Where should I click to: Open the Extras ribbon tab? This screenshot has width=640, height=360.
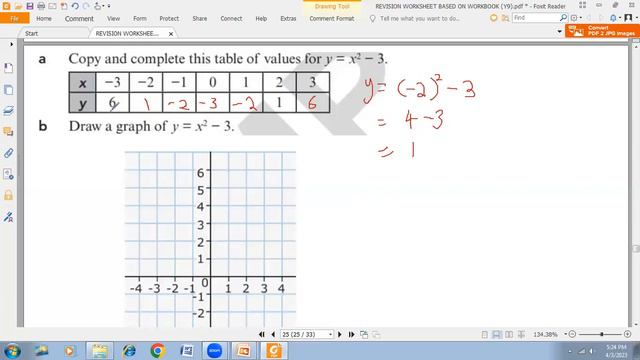point(288,18)
